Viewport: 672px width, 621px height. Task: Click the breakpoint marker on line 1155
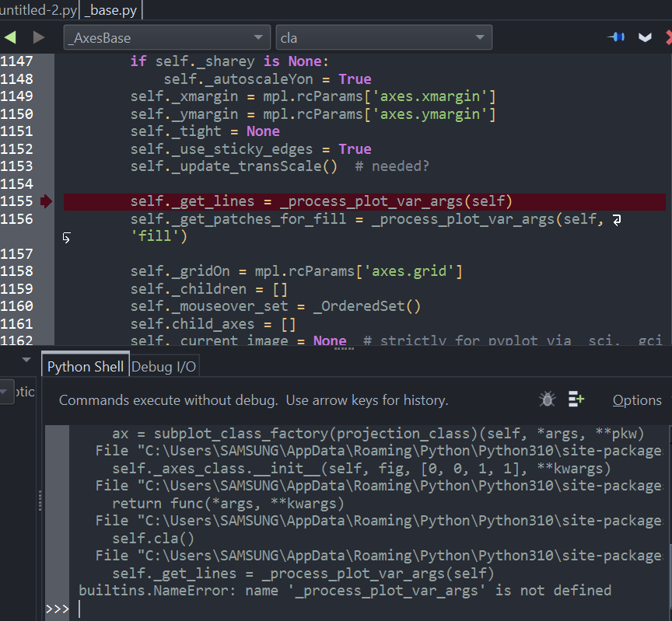tap(45, 201)
